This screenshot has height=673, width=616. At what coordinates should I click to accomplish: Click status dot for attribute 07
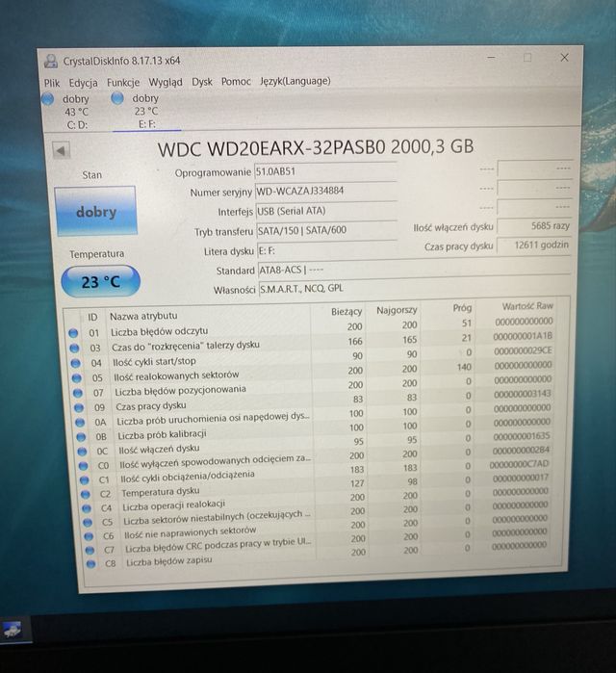pos(78,393)
